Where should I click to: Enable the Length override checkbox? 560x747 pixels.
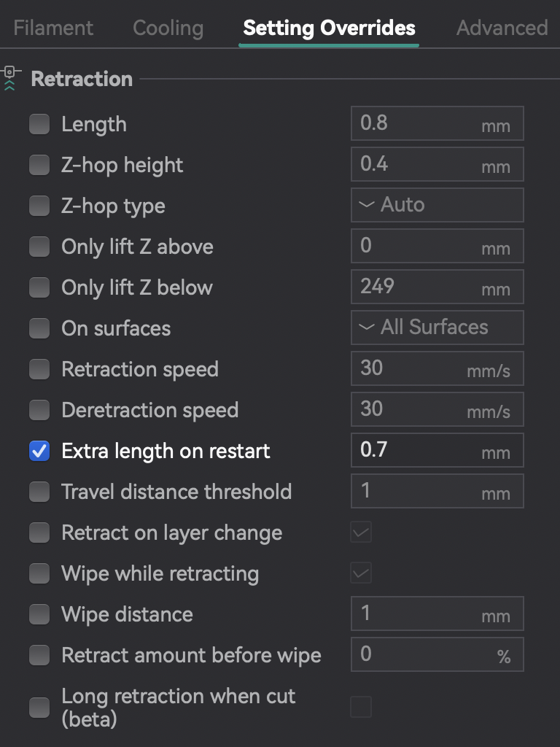click(x=39, y=124)
